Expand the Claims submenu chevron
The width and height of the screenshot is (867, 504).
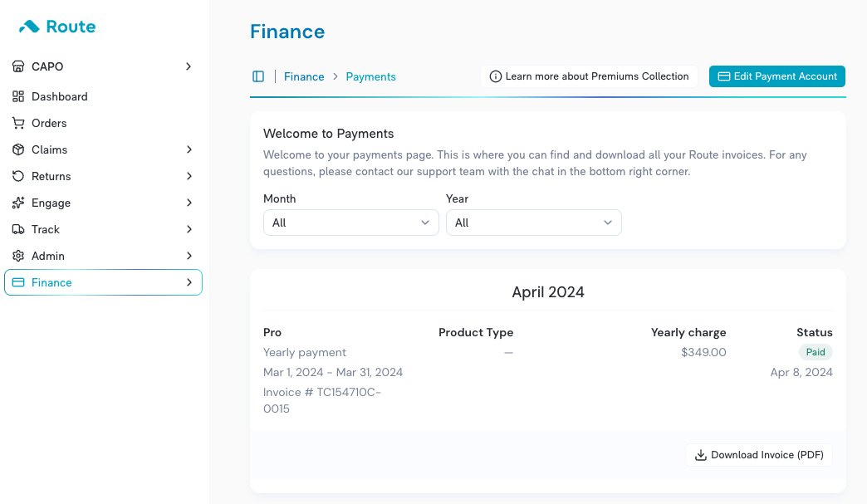click(189, 149)
